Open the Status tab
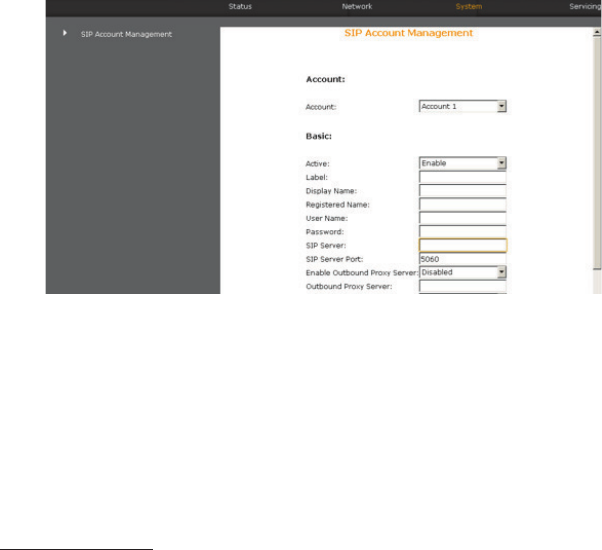This screenshot has height=550, width=602. (x=240, y=7)
